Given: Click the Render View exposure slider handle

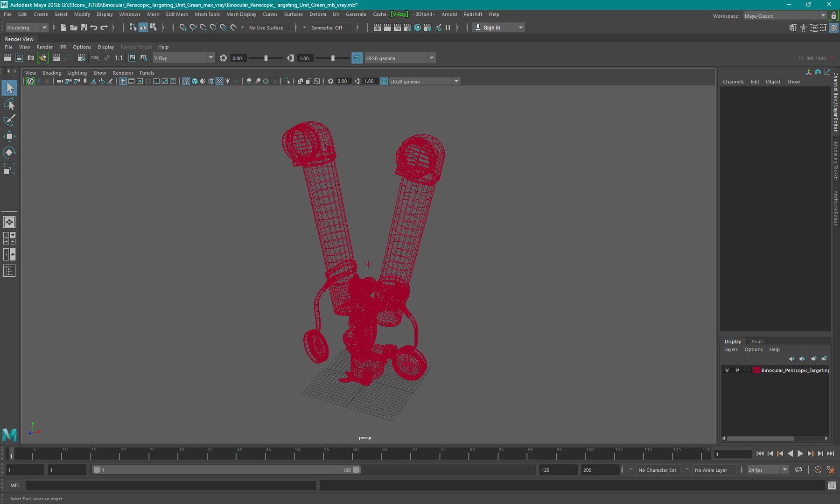Looking at the screenshot, I should pyautogui.click(x=266, y=58).
